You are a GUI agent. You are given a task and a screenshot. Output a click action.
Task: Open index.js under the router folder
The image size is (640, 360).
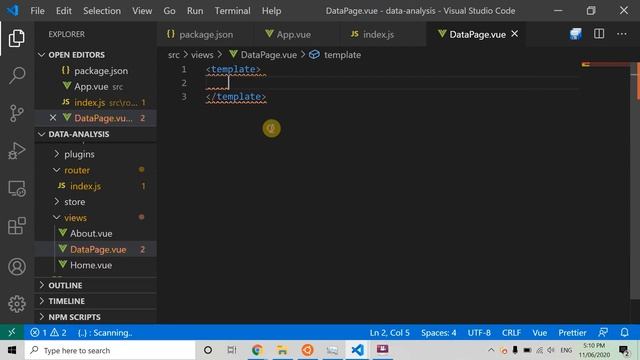[96, 186]
